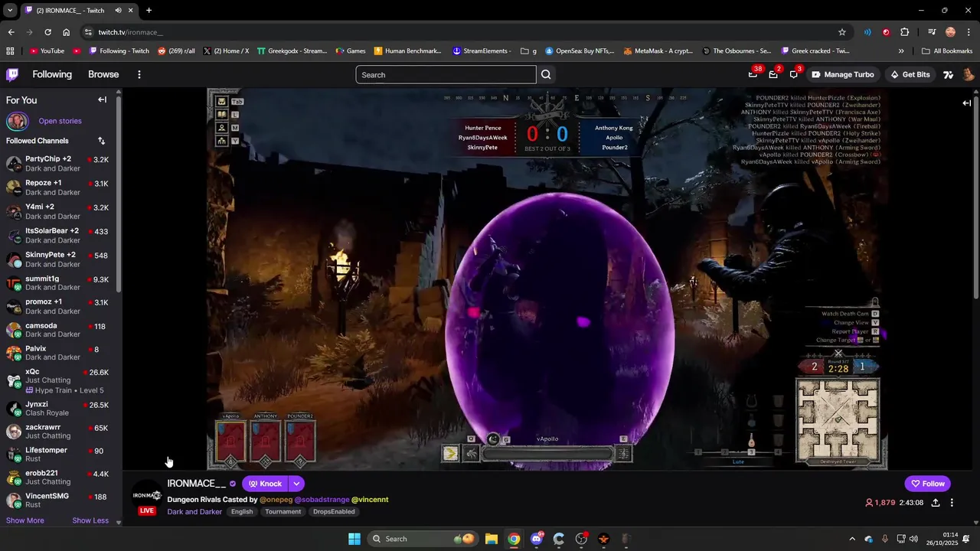Click the Follow button for IRONMACE
Image resolution: width=980 pixels, height=551 pixels.
tap(927, 484)
